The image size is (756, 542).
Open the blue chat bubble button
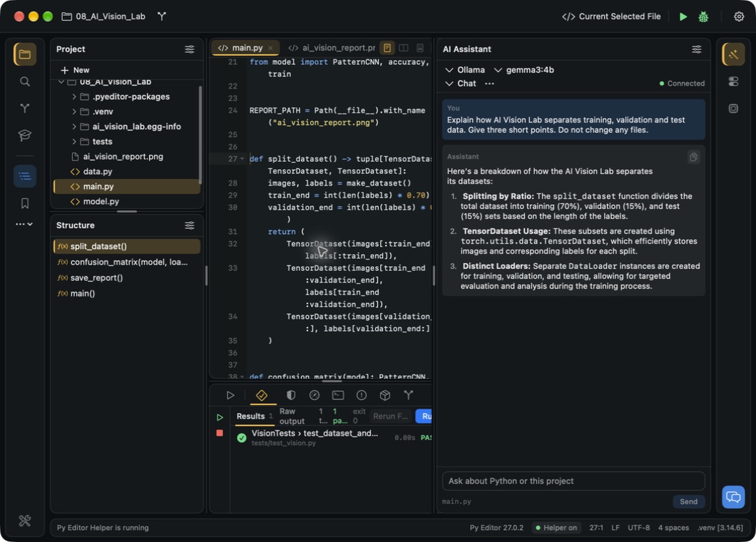[733, 496]
